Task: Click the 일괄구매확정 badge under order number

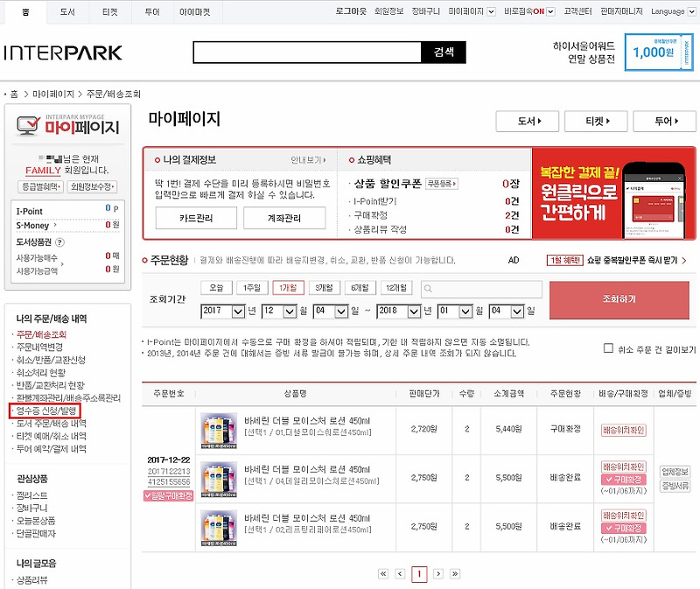Action: coord(168,495)
